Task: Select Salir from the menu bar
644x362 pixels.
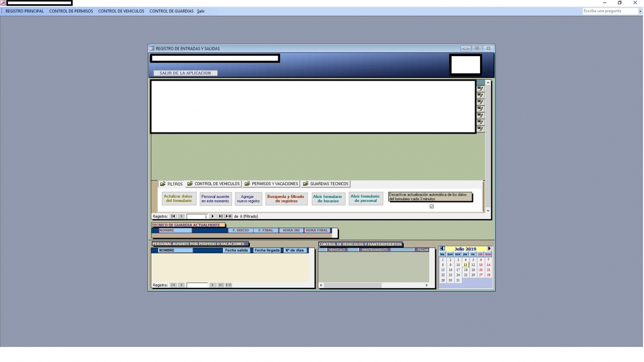Action: pos(200,11)
